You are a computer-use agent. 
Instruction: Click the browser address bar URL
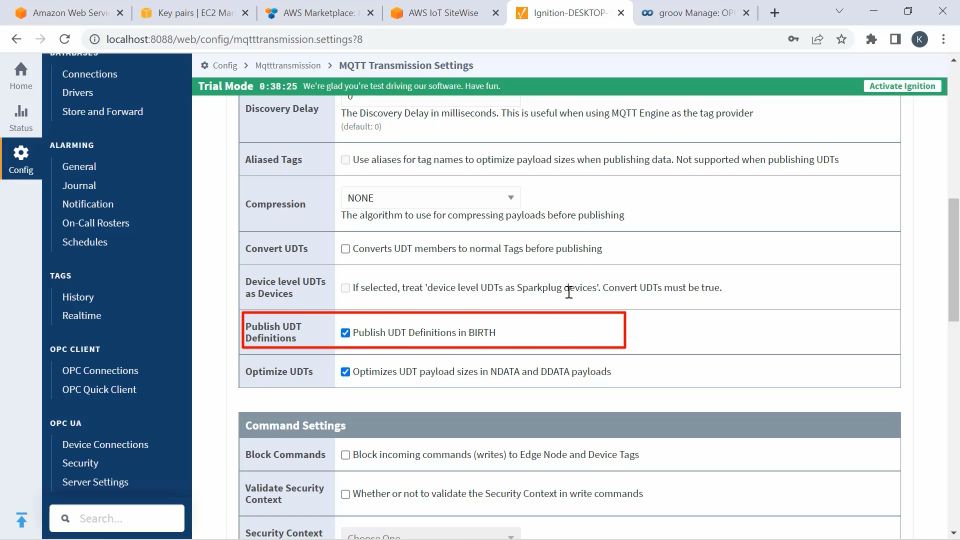[x=234, y=39]
